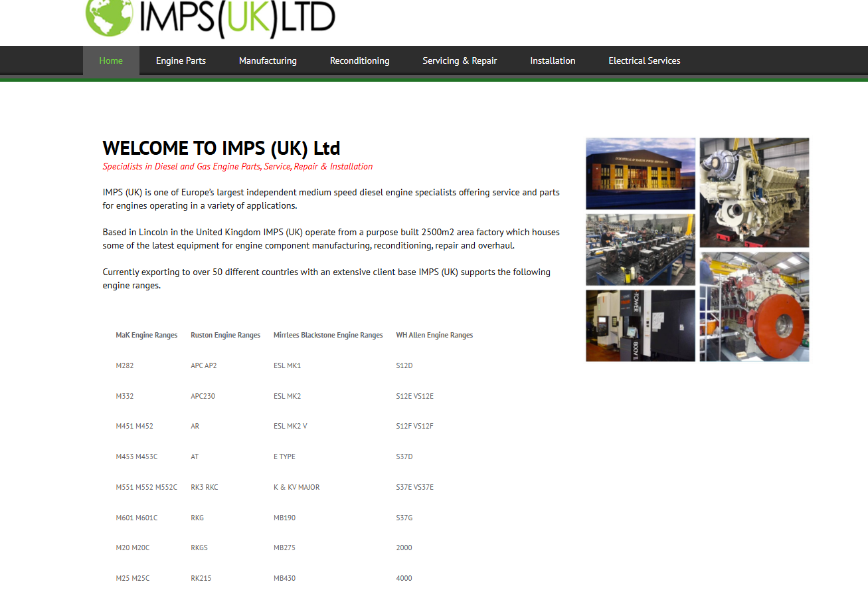Click the red flywheel engine photo
868x606 pixels.
(x=754, y=306)
